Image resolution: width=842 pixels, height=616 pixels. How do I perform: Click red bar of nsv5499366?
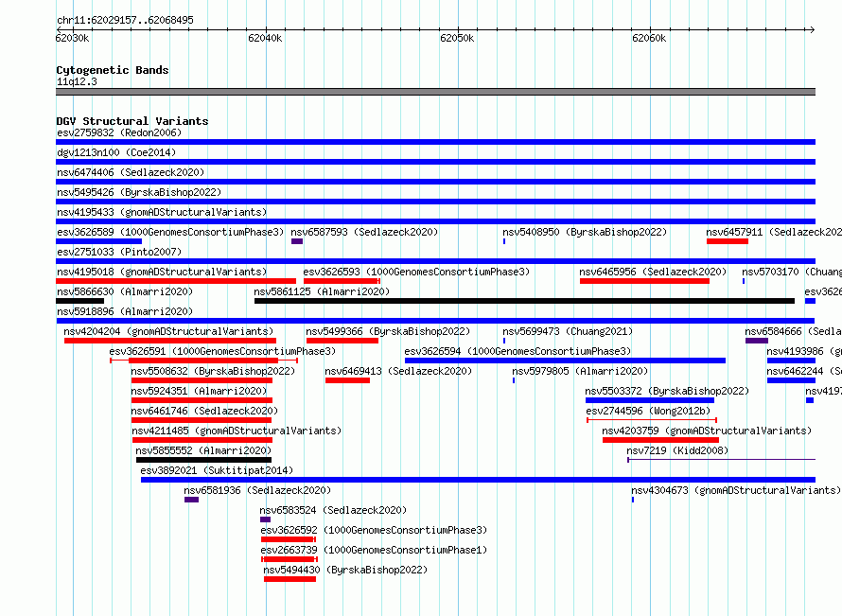point(342,341)
